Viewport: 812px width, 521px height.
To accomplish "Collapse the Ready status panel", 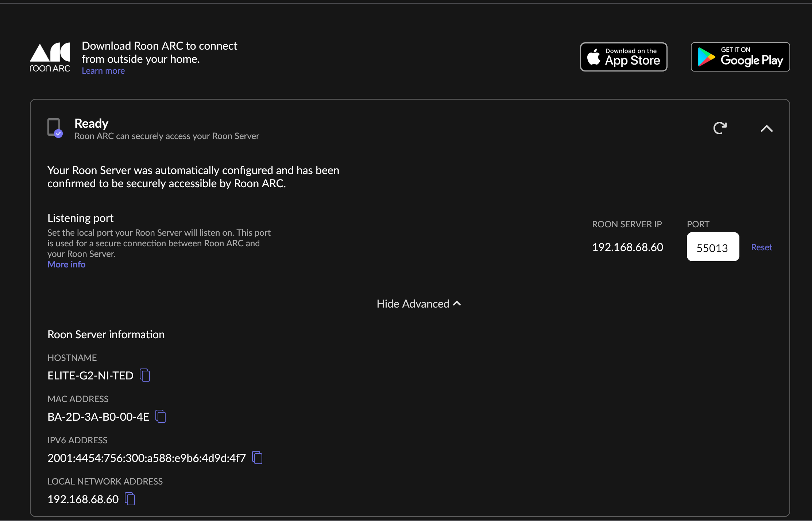I will [x=767, y=128].
